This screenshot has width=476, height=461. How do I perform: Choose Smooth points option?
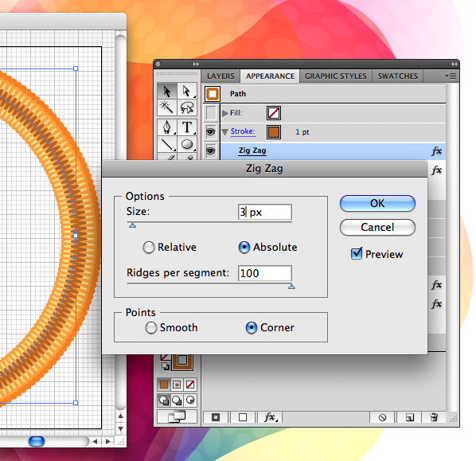[x=151, y=328]
